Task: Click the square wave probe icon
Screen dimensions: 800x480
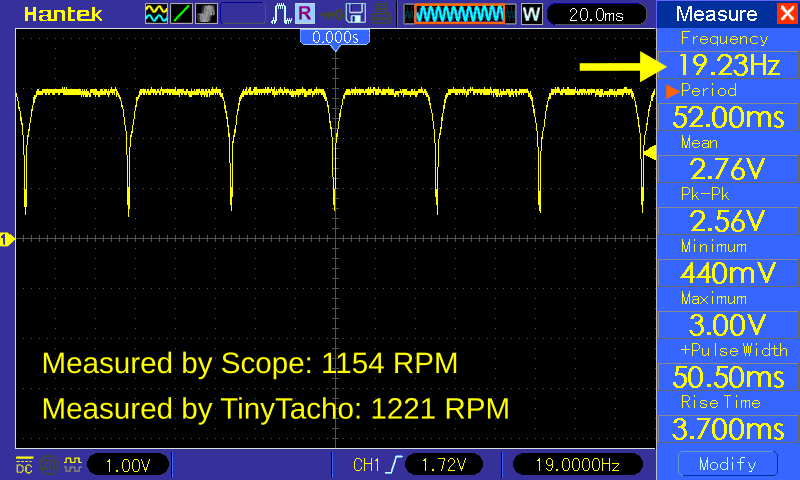Action: (x=73, y=465)
